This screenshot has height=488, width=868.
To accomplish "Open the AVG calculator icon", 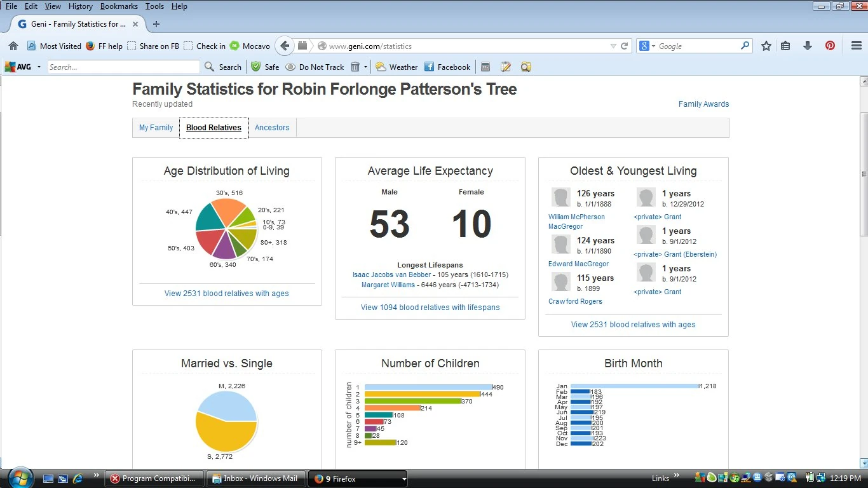I will point(485,67).
